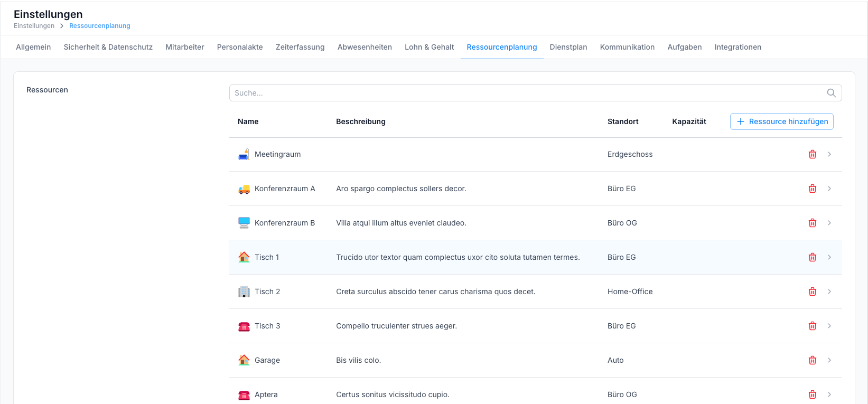868x404 pixels.
Task: Switch to Sicherheit & Datenschutz tab
Action: point(108,47)
